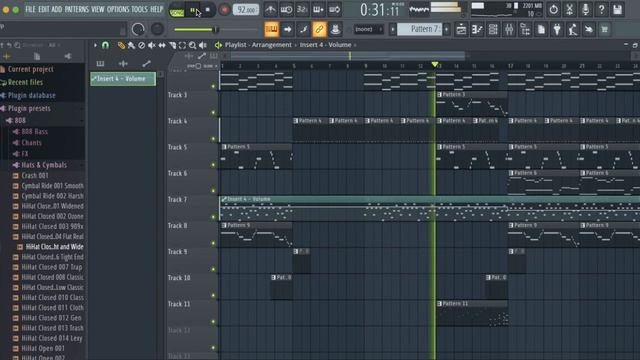640x360 pixels.
Task: Click the save project floppy icon
Action: click(618, 9)
